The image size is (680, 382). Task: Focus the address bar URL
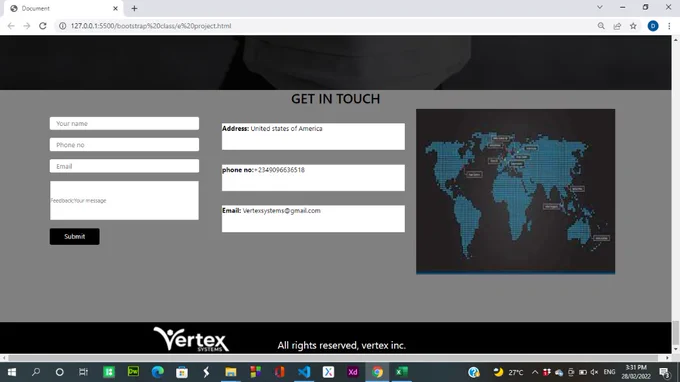(x=151, y=26)
